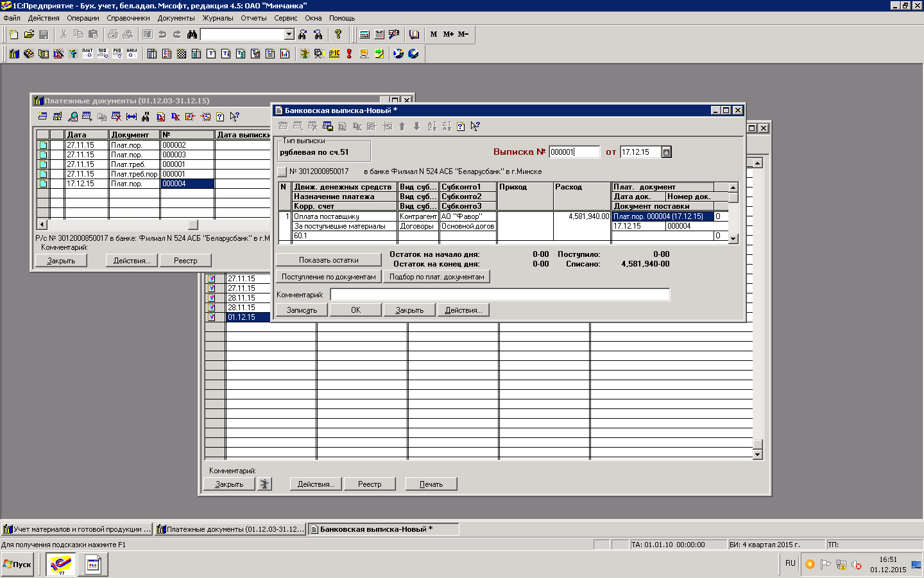Click the 4,581,940.00 expense cell
Viewport: 924px width, 578px height.
coord(582,216)
